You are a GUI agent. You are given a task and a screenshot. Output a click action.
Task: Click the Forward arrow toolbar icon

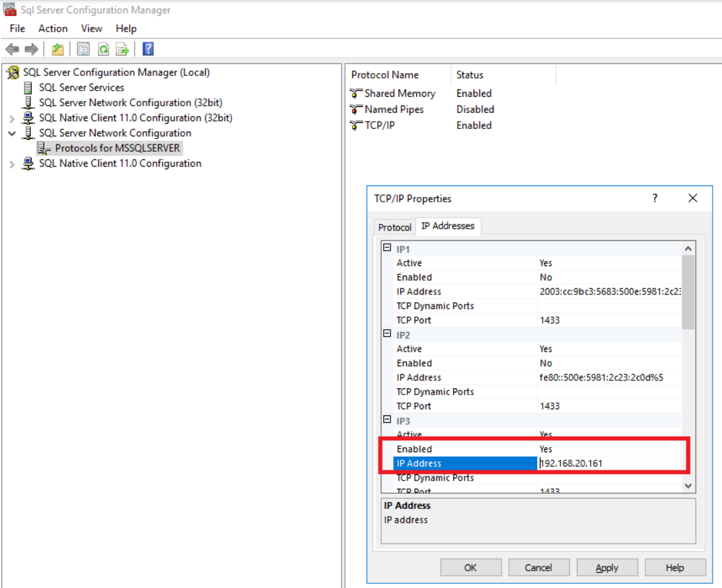point(31,49)
